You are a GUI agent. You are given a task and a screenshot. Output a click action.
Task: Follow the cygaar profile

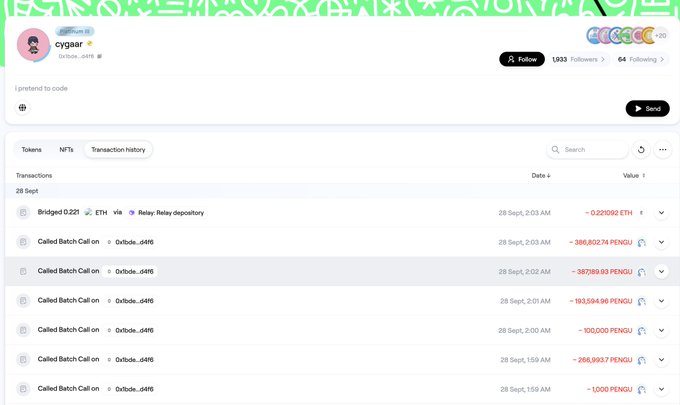point(522,59)
